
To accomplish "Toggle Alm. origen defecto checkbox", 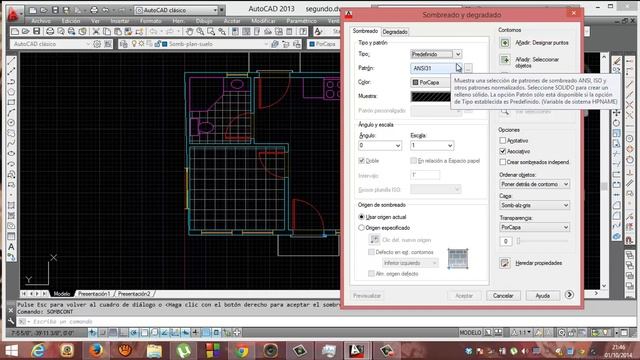I will click(x=371, y=273).
